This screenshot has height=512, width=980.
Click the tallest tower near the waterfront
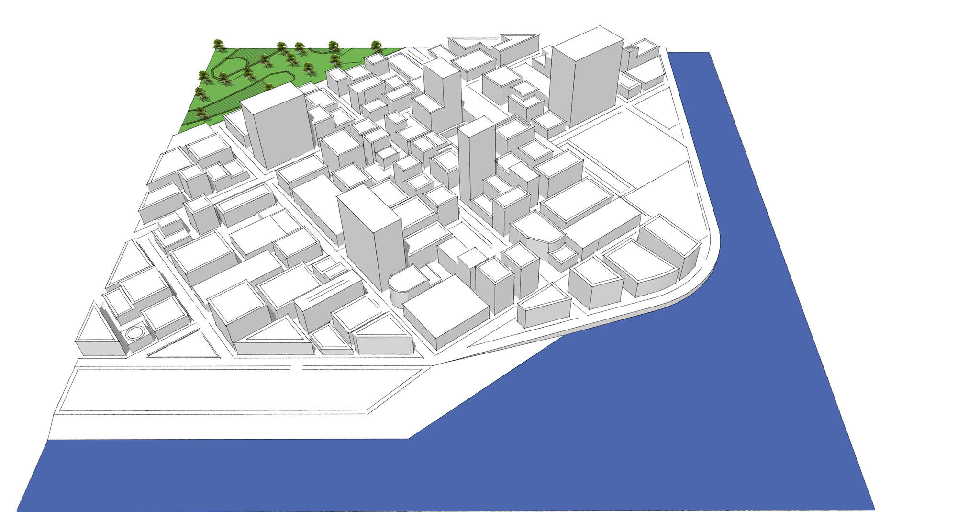tap(586, 77)
